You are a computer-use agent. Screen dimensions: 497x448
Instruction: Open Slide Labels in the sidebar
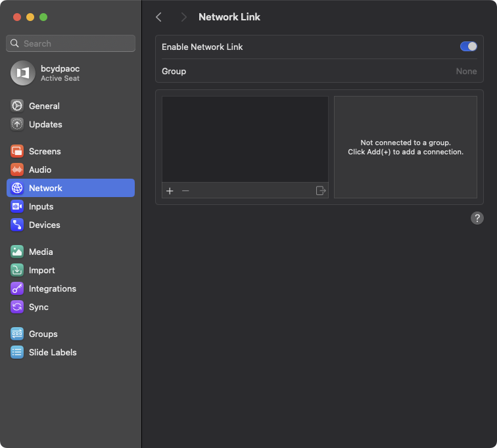coord(53,352)
